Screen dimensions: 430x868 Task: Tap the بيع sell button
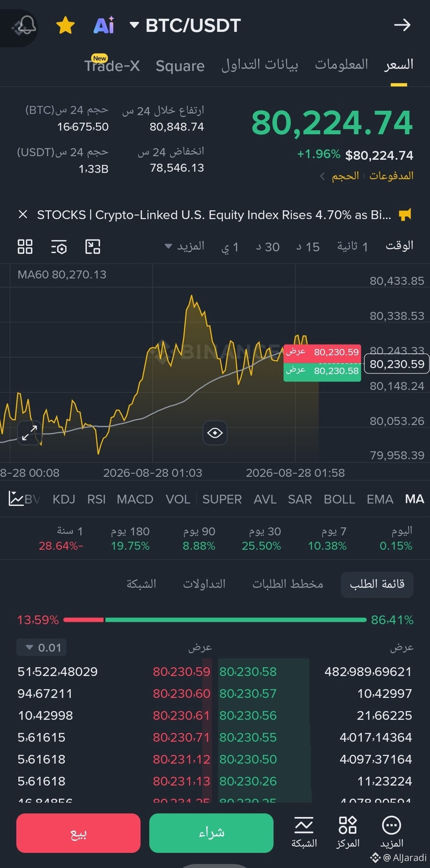click(78, 833)
